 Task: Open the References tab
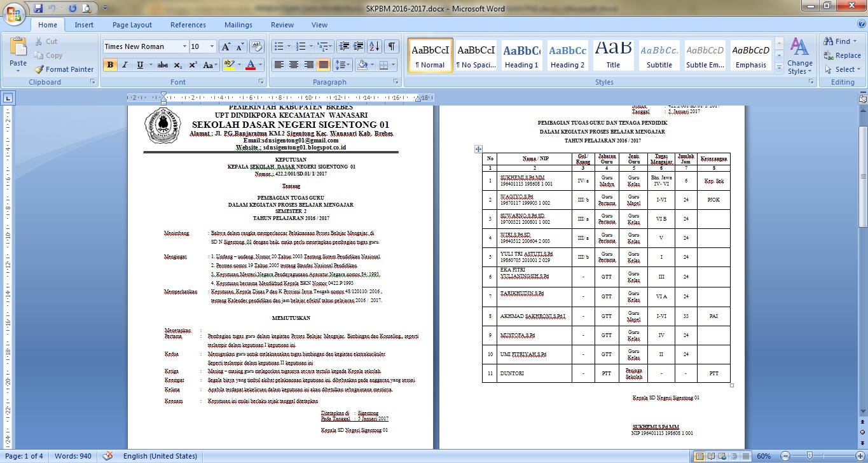(188, 25)
